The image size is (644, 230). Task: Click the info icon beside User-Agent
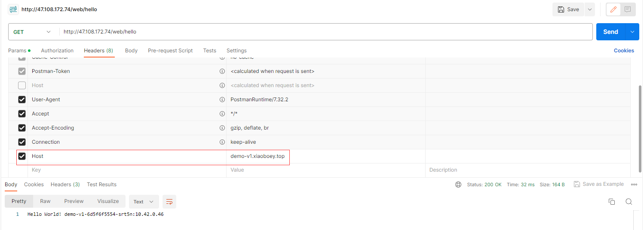pos(222,100)
